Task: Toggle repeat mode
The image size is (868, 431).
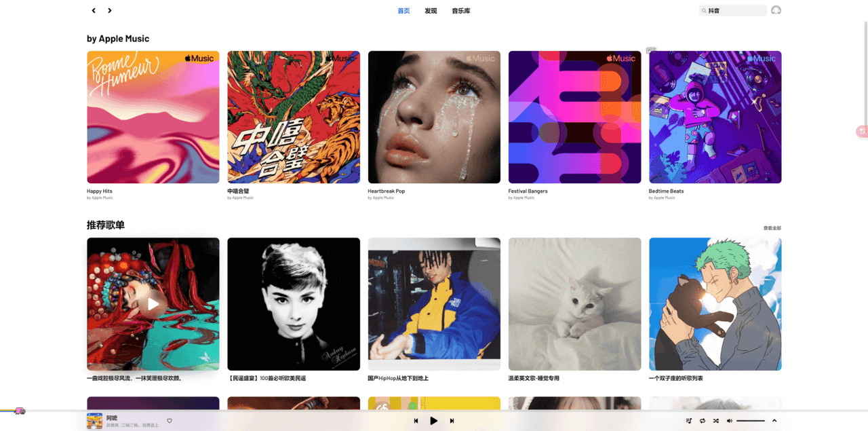Action: point(703,421)
